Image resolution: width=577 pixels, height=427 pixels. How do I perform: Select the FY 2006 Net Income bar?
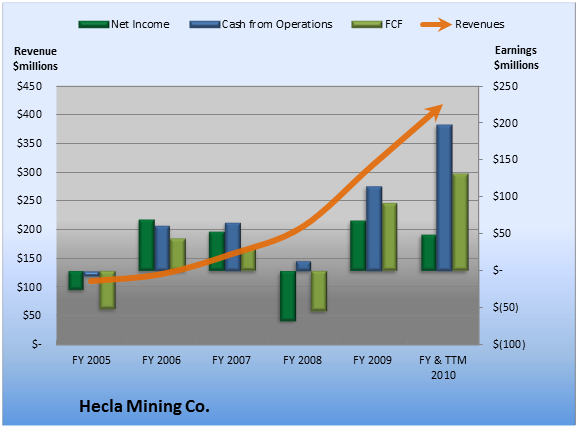tap(146, 245)
